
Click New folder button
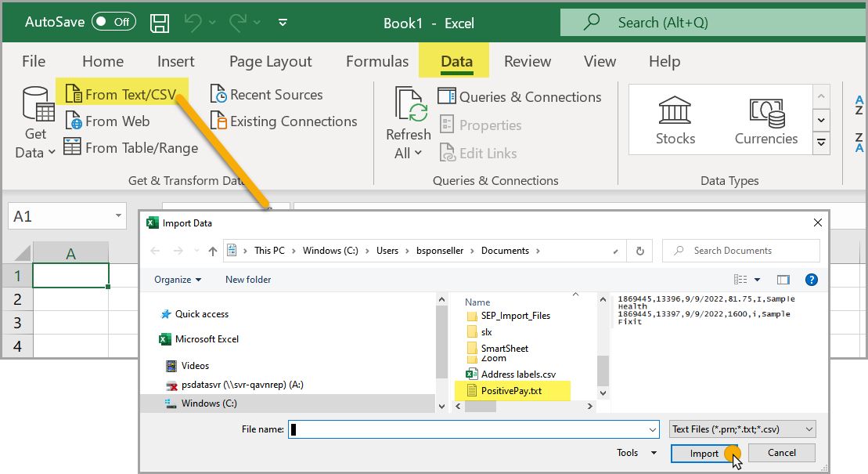248,280
